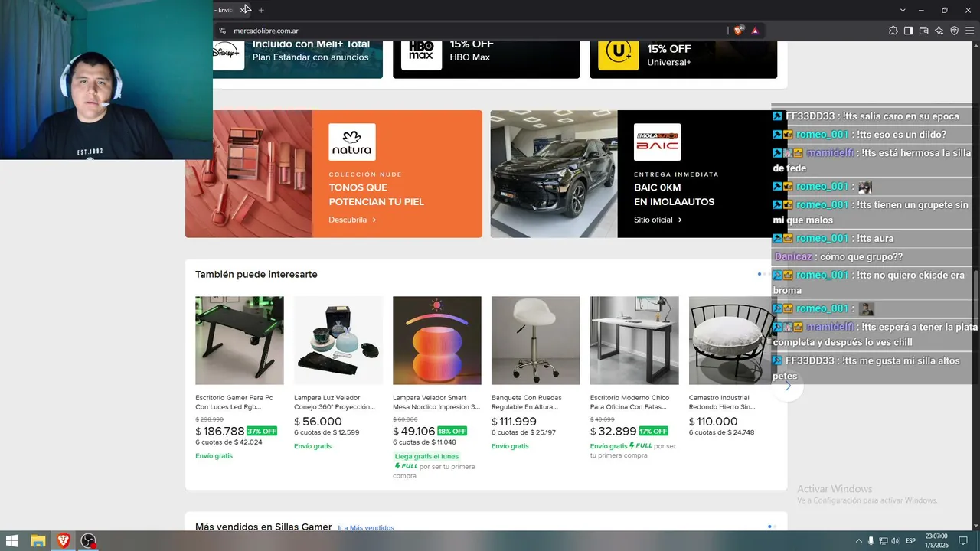Click the Brave Rewards triangle icon
This screenshot has width=980, height=551.
coord(755,31)
